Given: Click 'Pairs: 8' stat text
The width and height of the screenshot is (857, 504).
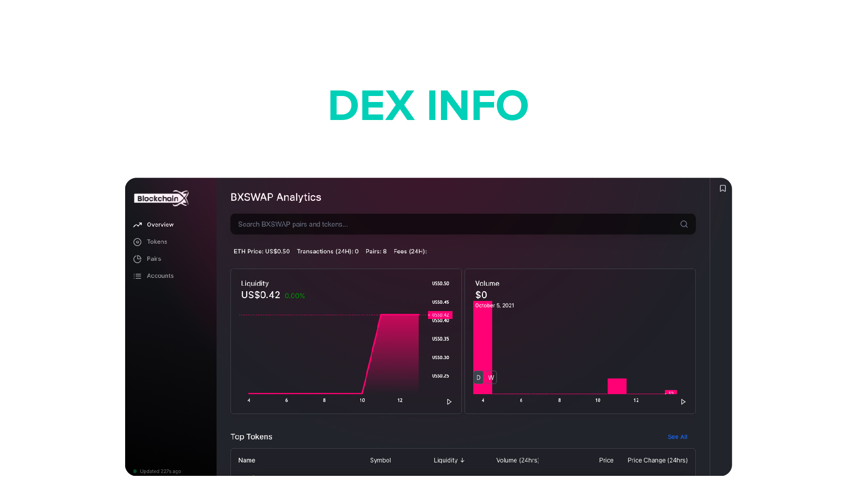Looking at the screenshot, I should tap(376, 252).
